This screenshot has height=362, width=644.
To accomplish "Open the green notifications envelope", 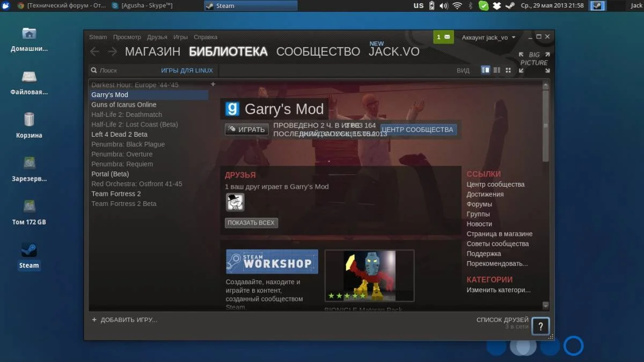I will coord(443,37).
